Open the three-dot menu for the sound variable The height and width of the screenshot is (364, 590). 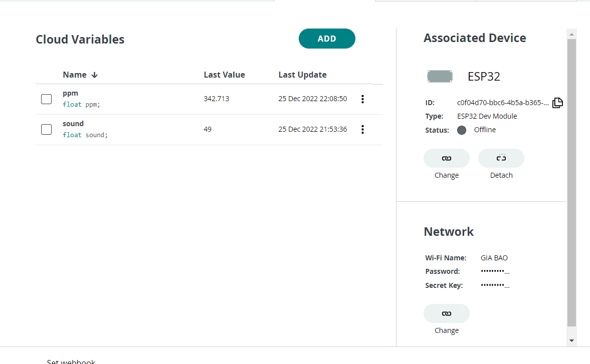[x=362, y=129]
